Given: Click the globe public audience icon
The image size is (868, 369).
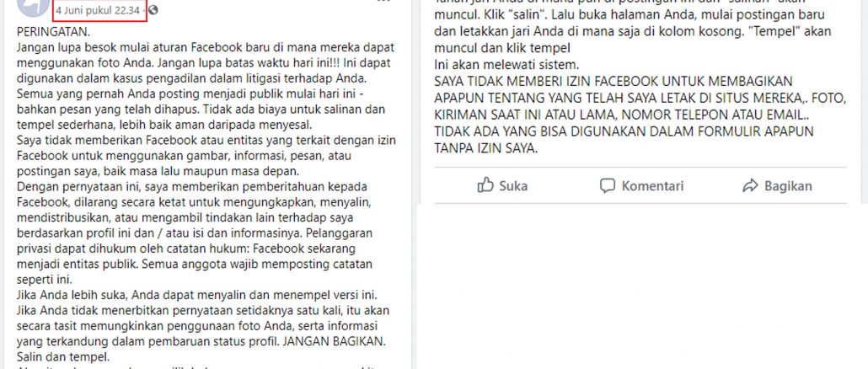Looking at the screenshot, I should [x=153, y=10].
